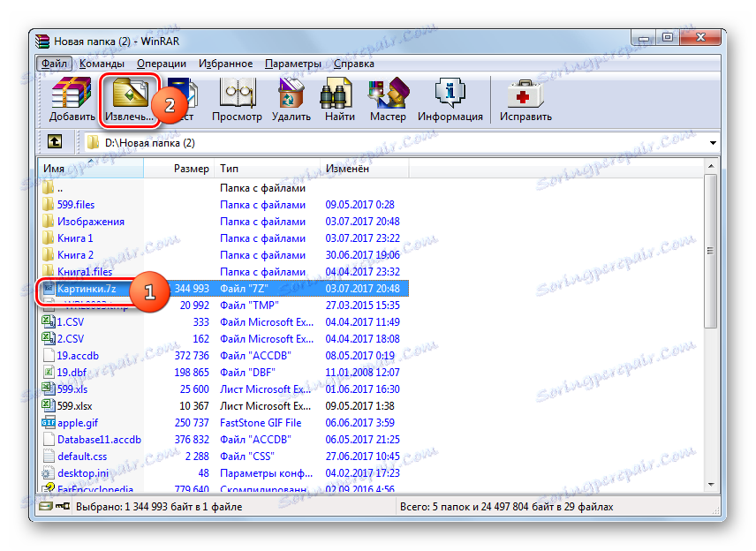Open the Параметры menu

click(292, 64)
